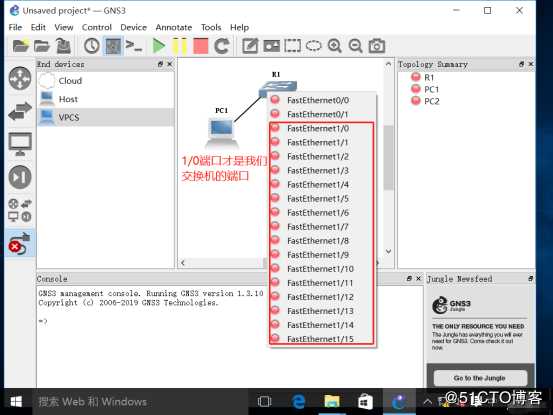The height and width of the screenshot is (415, 553).
Task: Open snapshot manager clock icon
Action: coord(92,46)
